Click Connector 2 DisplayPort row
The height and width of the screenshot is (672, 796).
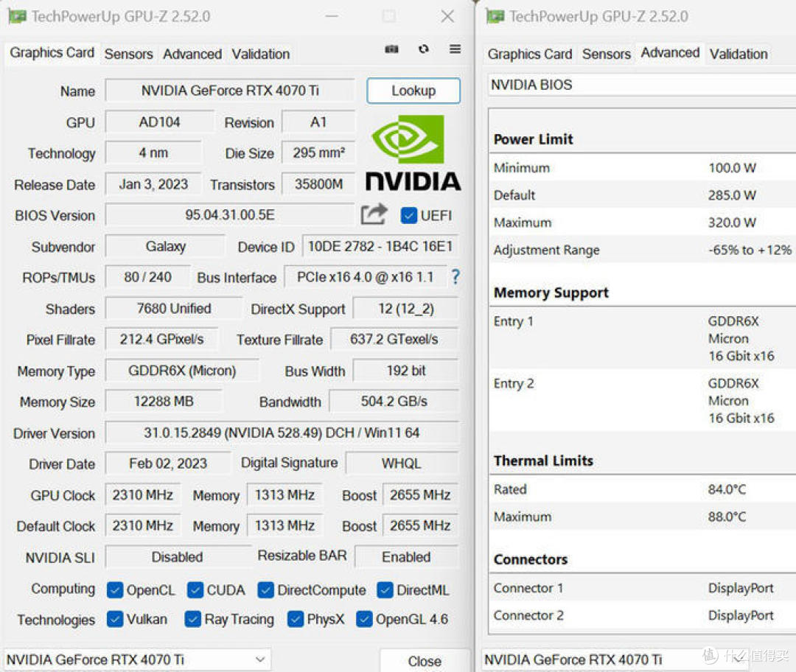click(x=643, y=615)
